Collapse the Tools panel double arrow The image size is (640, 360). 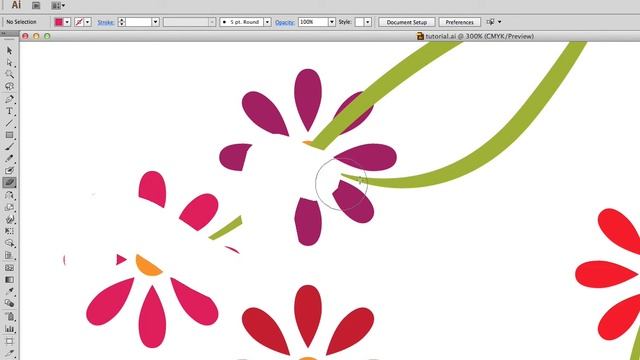coord(3,33)
